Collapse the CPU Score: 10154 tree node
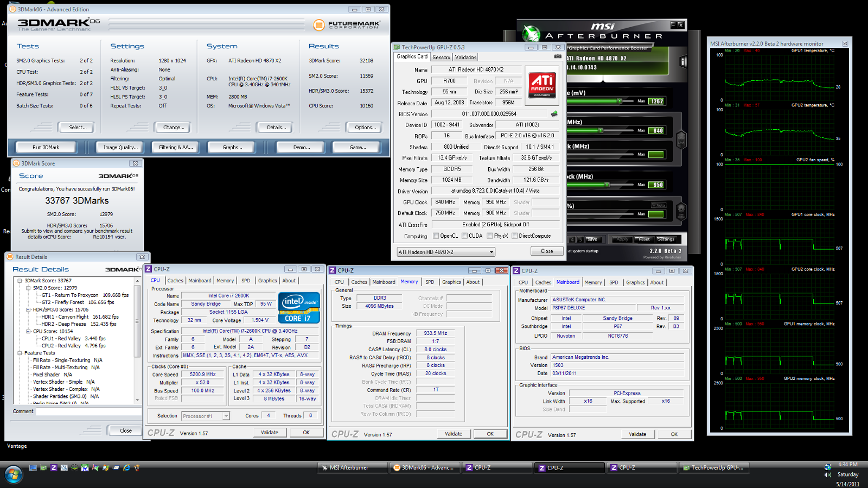This screenshot has height=488, width=868. pos(28,331)
